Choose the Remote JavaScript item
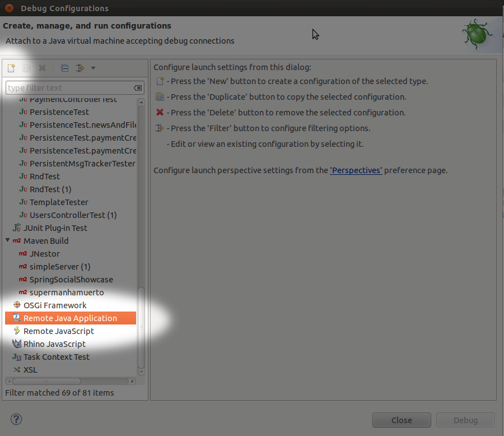The width and height of the screenshot is (504, 436). (x=58, y=331)
